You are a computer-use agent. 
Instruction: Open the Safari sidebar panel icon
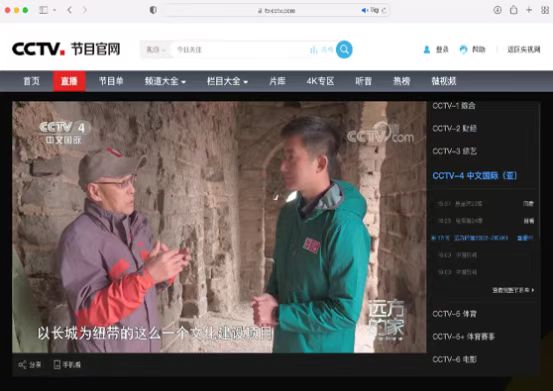43,10
